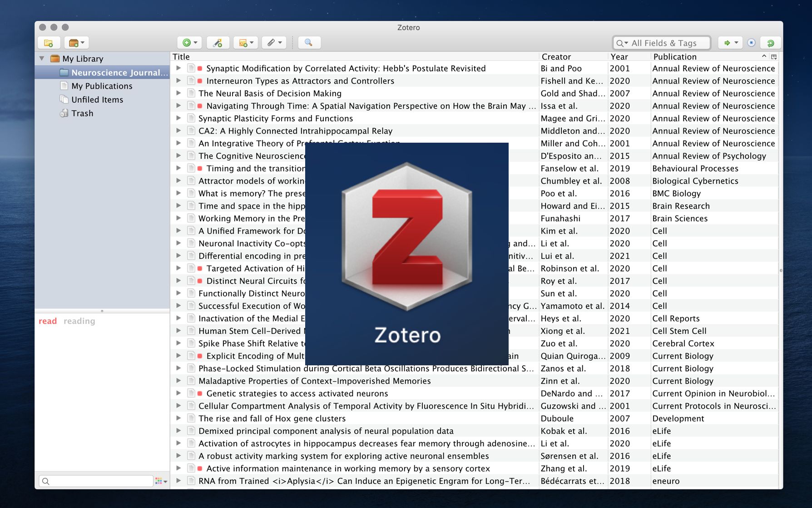The height and width of the screenshot is (508, 812).
Task: Click the collapse handle beside the item list
Action: point(781,270)
